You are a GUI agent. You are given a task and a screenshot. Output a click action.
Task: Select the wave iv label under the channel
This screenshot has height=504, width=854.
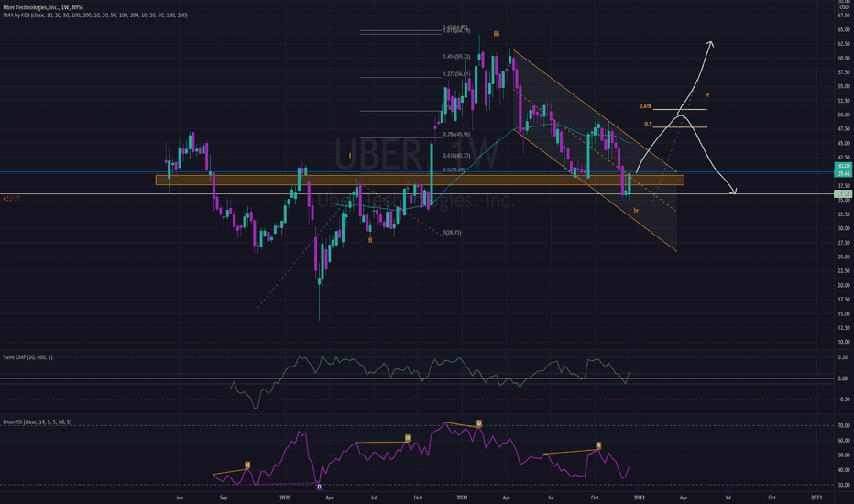click(x=636, y=211)
